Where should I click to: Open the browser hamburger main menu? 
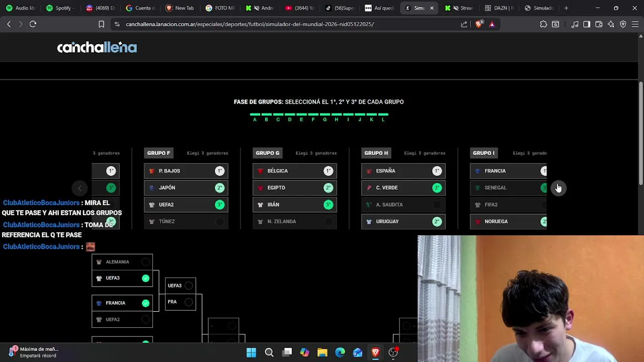click(635, 24)
